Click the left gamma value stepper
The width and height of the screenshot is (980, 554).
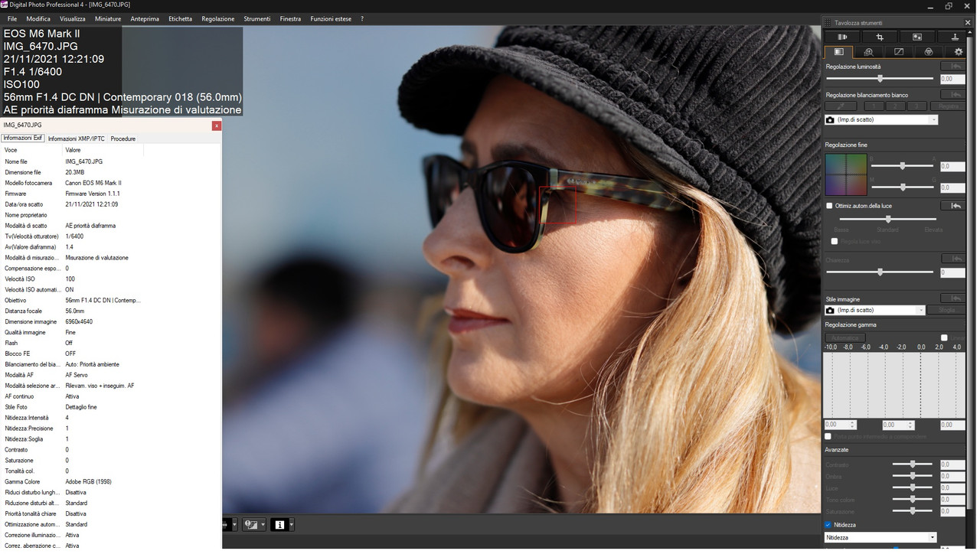click(x=852, y=425)
